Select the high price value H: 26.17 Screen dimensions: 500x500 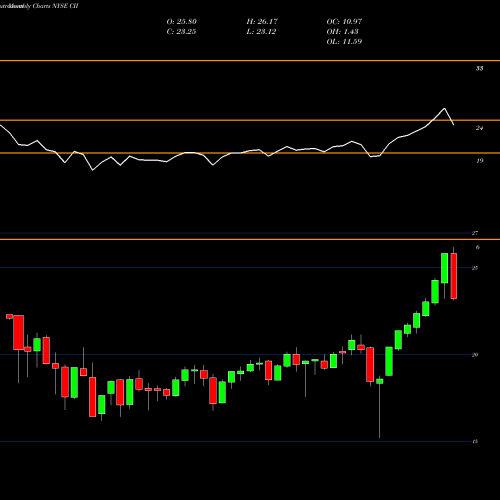(262, 22)
